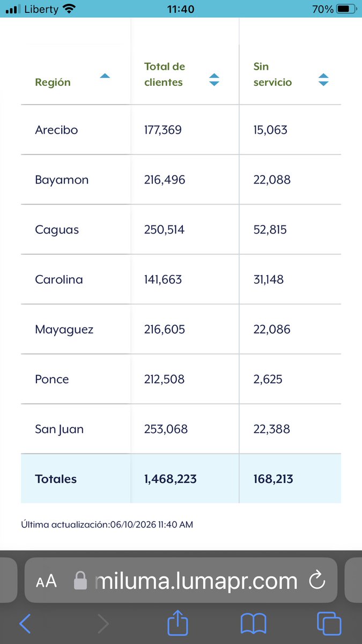Select the Caguas region row
Image resolution: width=362 pixels, height=644 pixels.
click(181, 230)
